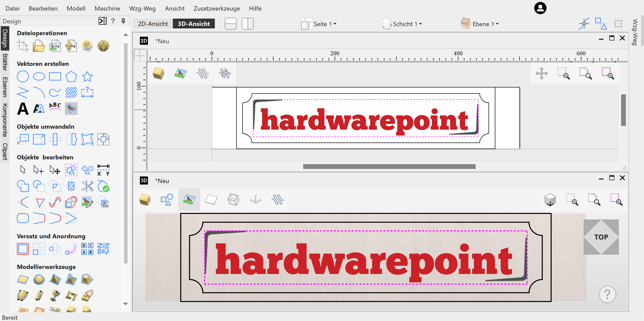Click the round help button in the 3D view
This screenshot has height=321, width=644.
click(x=607, y=294)
